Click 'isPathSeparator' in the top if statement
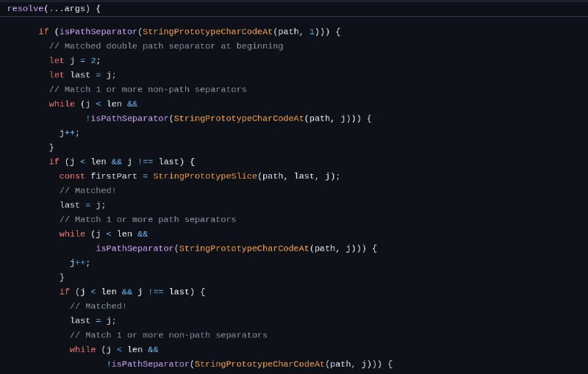Image resolution: width=588 pixels, height=374 pixels. click(x=98, y=32)
